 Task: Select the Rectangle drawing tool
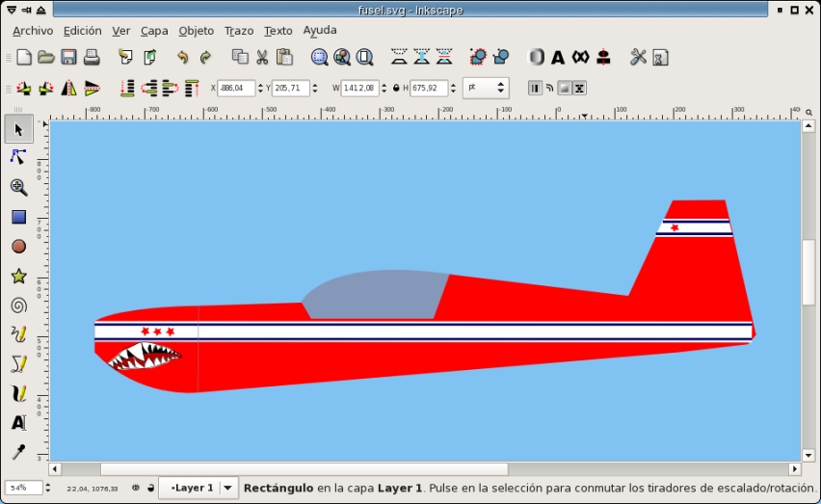pyautogui.click(x=18, y=217)
